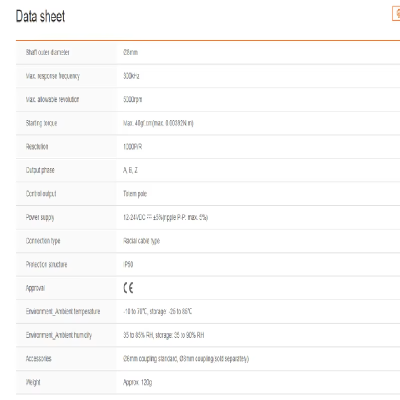Click the Data sheet heading
The height and width of the screenshot is (400, 400).
(40, 16)
